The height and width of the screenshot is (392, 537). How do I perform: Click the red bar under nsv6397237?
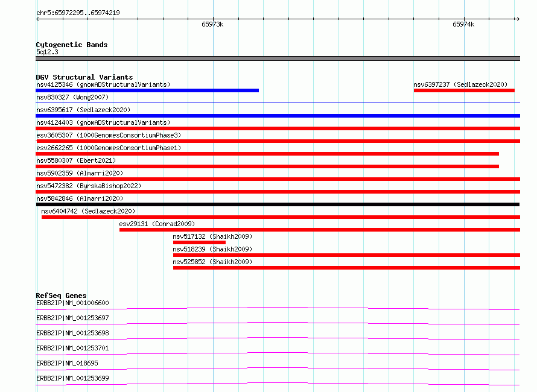click(464, 90)
